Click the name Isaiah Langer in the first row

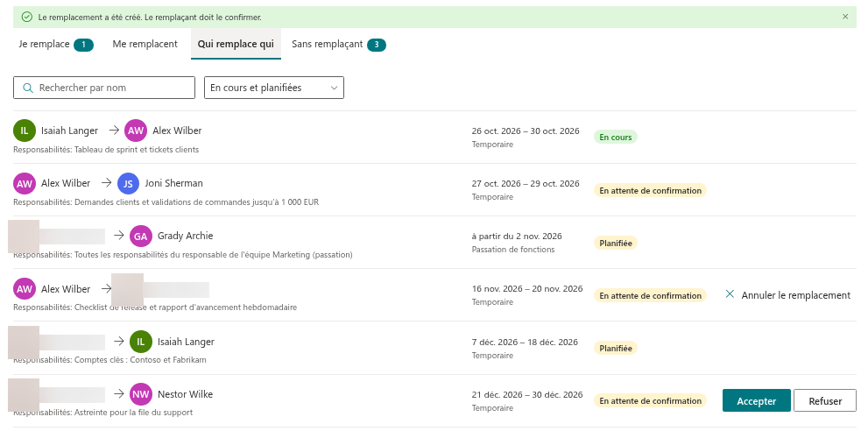70,131
